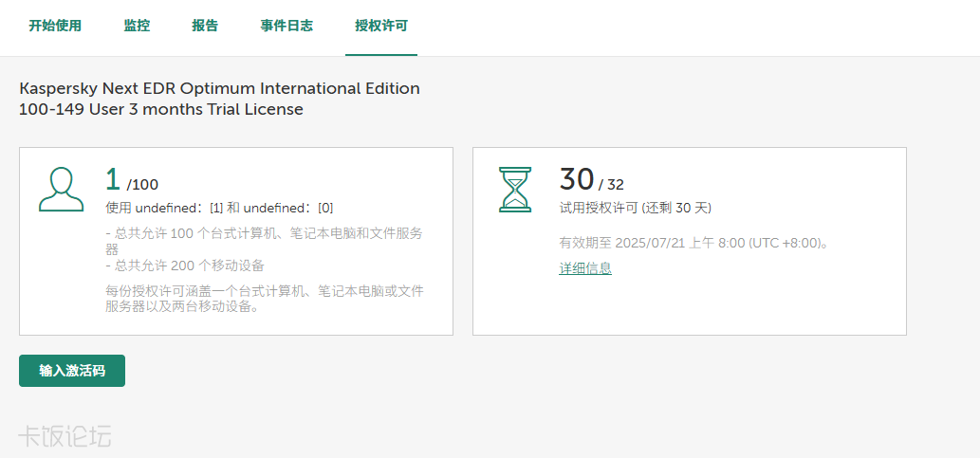
Task: Click the 输入激活码 button
Action: coord(72,371)
